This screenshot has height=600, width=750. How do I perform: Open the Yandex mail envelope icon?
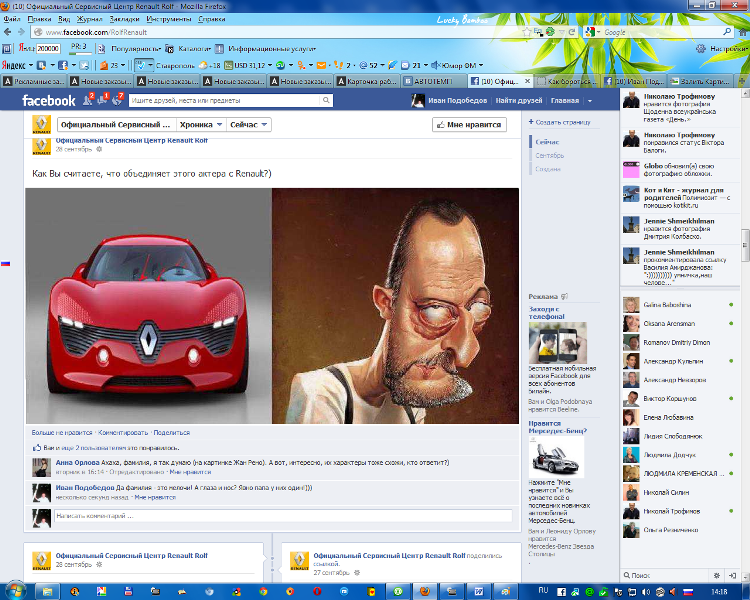click(x=321, y=65)
